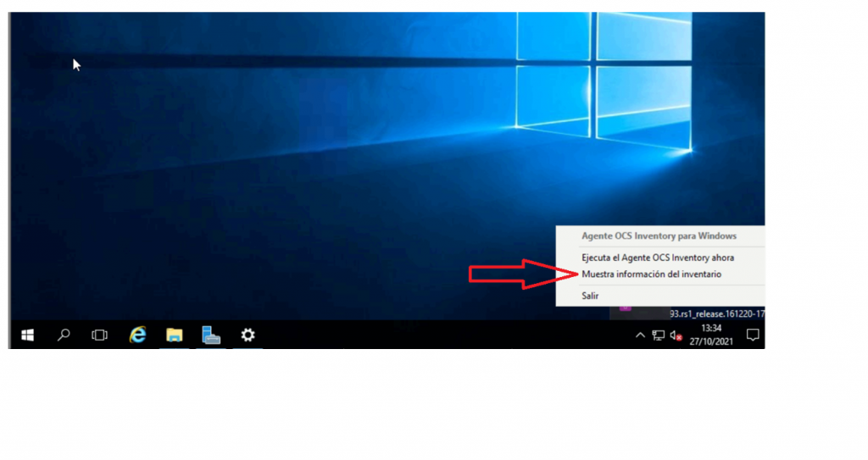This screenshot has width=868, height=460.
Task: Open the network status tray icon
Action: [658, 335]
